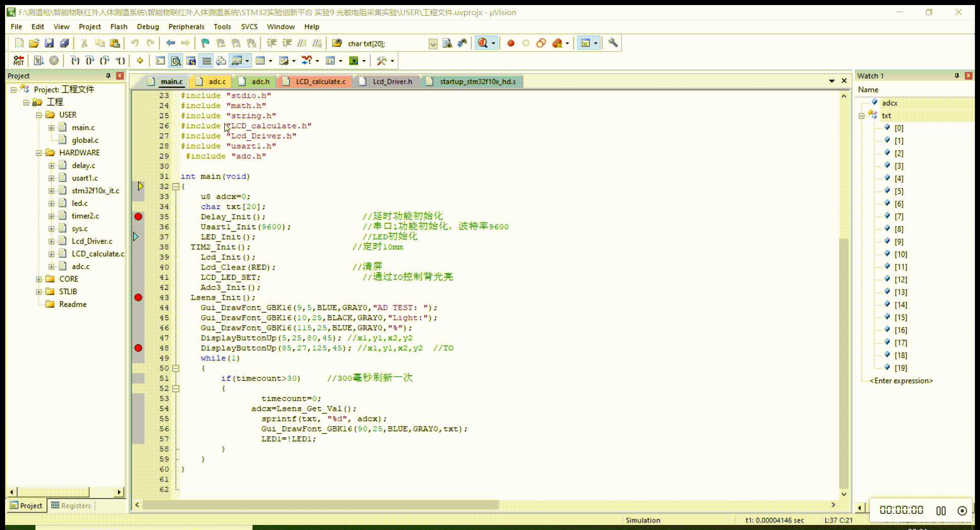This screenshot has height=530, width=980.
Task: Save the current file
Action: pos(49,43)
